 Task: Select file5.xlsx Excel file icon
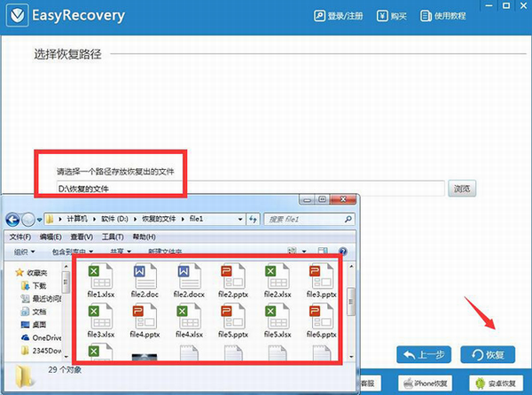point(278,321)
